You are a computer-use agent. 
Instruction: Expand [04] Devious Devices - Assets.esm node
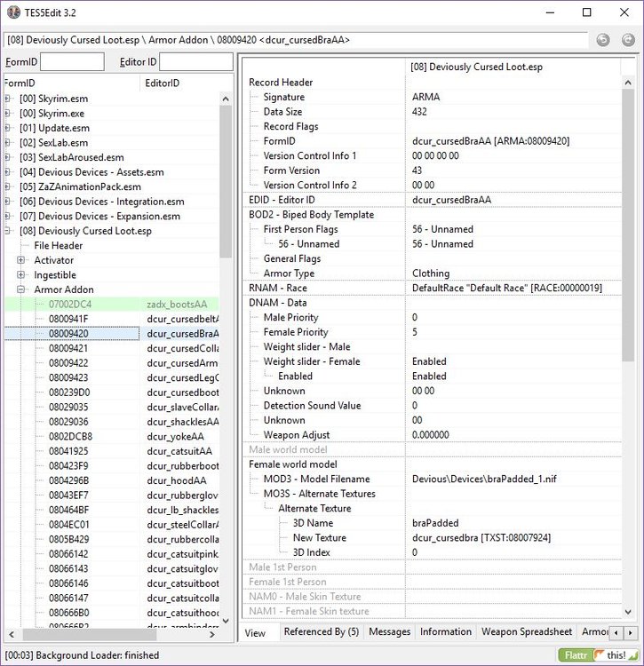pyautogui.click(x=7, y=172)
